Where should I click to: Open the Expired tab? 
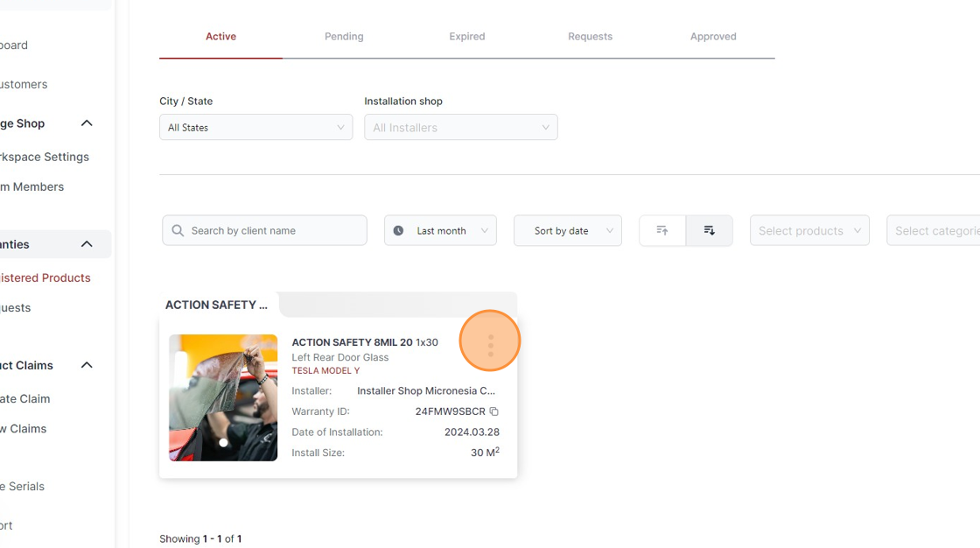[x=467, y=36]
